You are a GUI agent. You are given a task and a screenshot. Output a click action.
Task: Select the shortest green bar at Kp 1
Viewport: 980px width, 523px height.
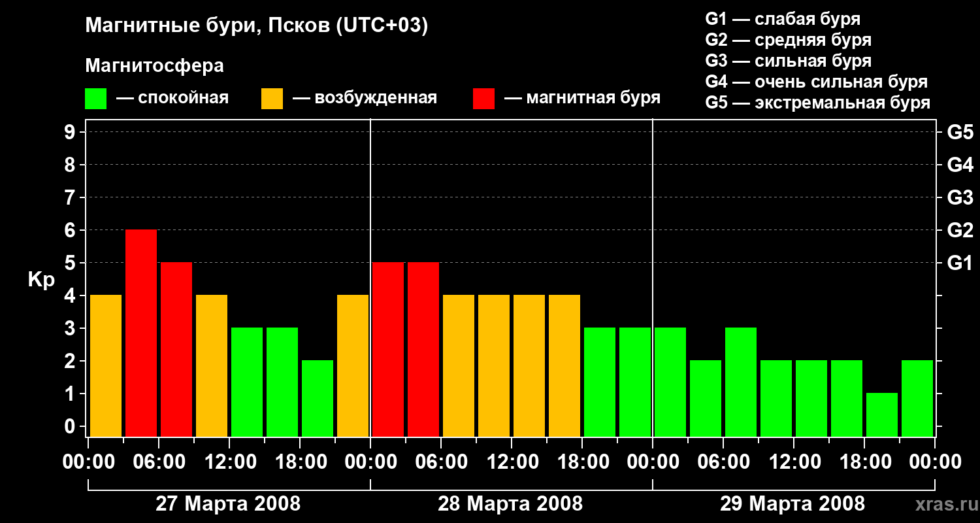point(882,414)
